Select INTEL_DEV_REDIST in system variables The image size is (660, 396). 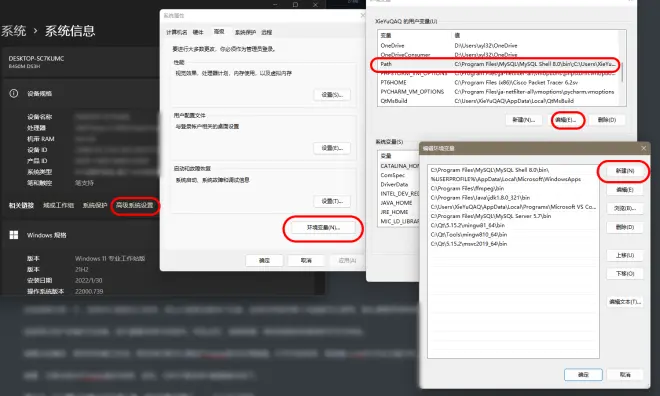(x=399, y=194)
